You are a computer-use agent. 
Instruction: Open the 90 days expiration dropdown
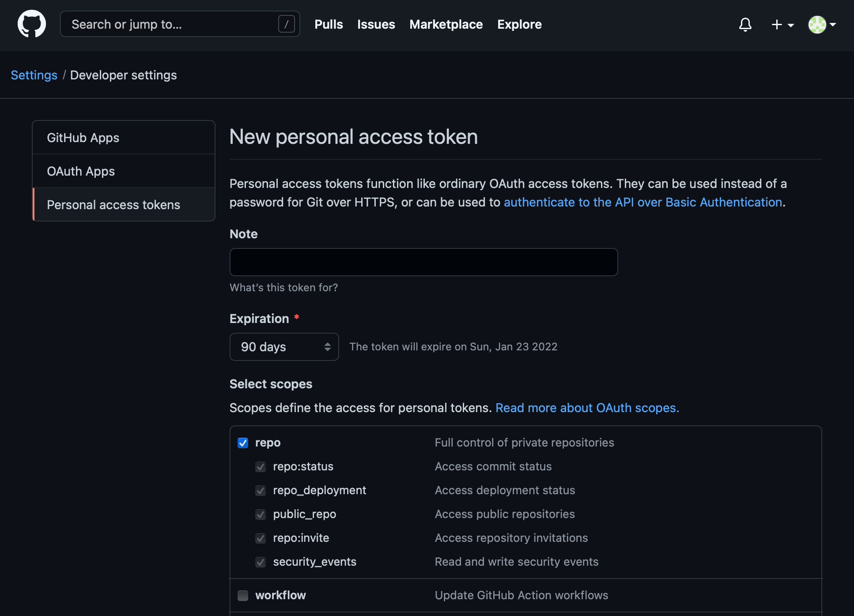tap(284, 347)
